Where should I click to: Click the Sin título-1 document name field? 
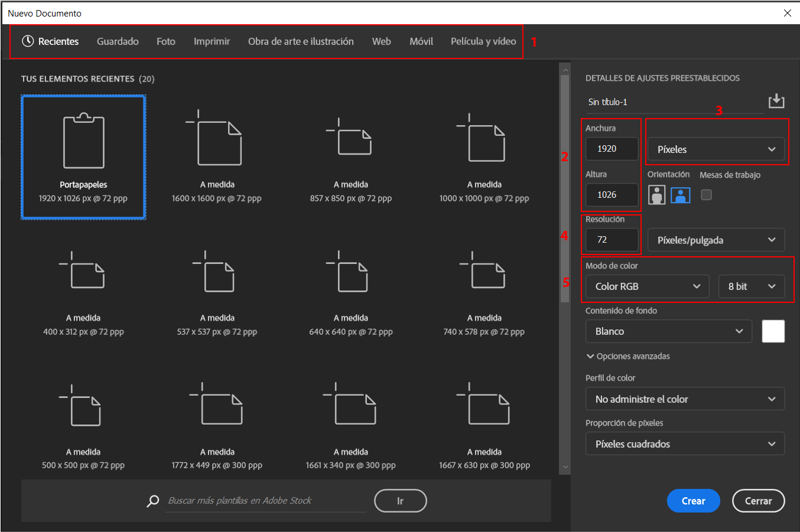pos(675,102)
